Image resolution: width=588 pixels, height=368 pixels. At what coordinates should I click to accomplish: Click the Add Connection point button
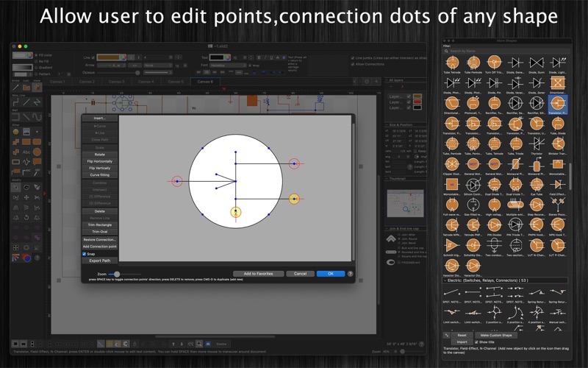(100, 247)
